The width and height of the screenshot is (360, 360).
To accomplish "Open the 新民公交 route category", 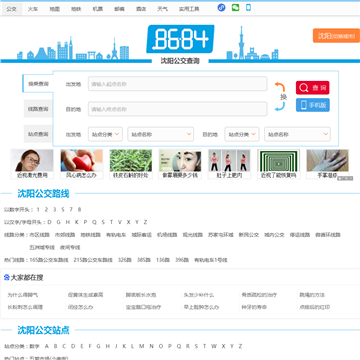I will [x=249, y=235].
